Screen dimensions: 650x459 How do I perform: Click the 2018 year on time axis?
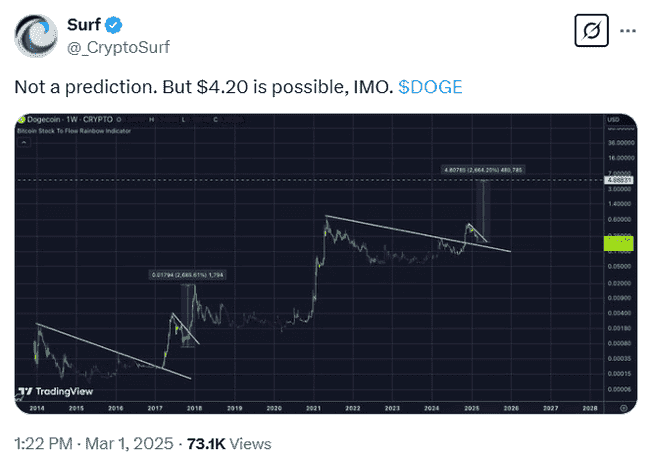[x=194, y=408]
